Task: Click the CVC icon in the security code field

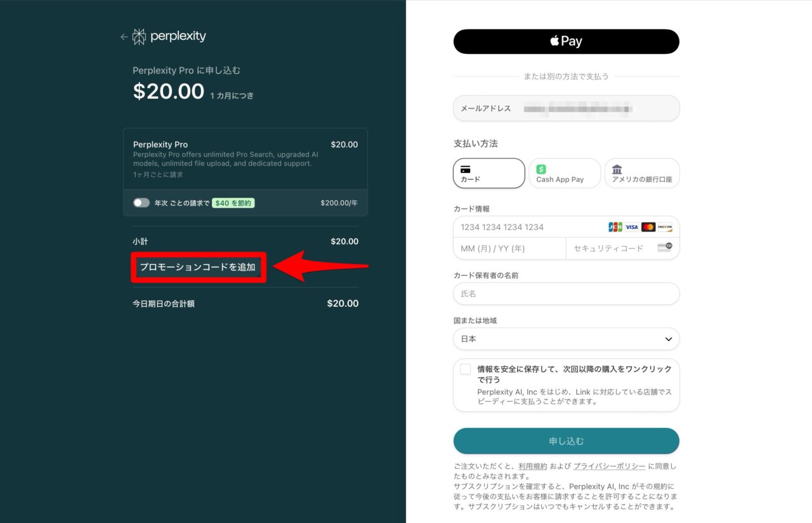Action: click(665, 248)
